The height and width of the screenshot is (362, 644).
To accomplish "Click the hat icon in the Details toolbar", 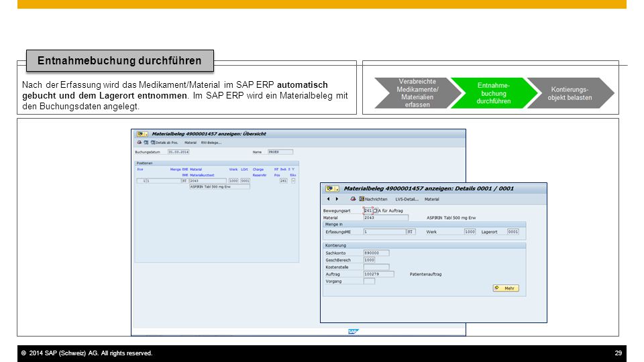I will point(353,199).
